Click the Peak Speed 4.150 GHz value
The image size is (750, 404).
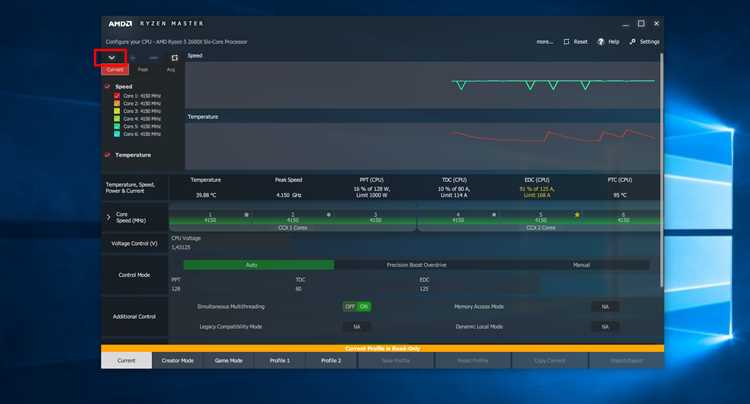pos(288,195)
